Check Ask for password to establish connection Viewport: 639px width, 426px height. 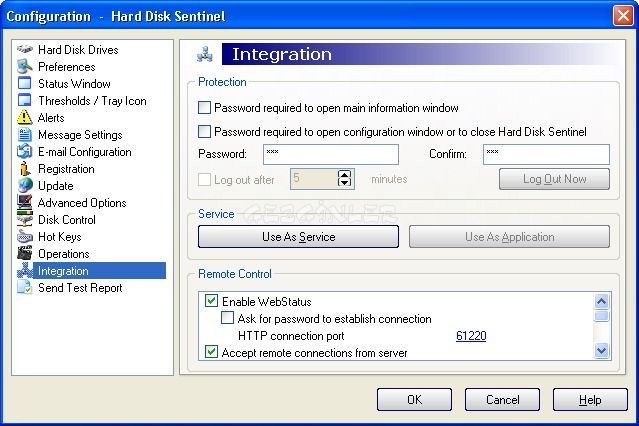pos(227,318)
